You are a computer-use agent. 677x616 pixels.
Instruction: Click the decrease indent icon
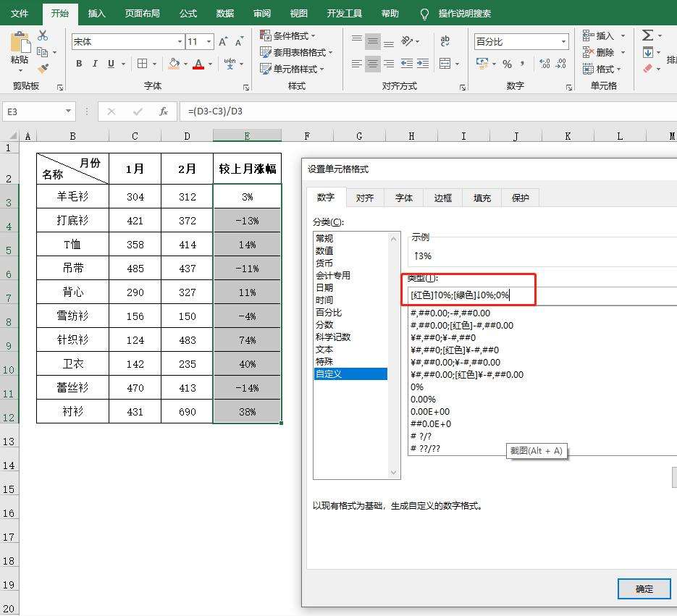click(x=407, y=64)
